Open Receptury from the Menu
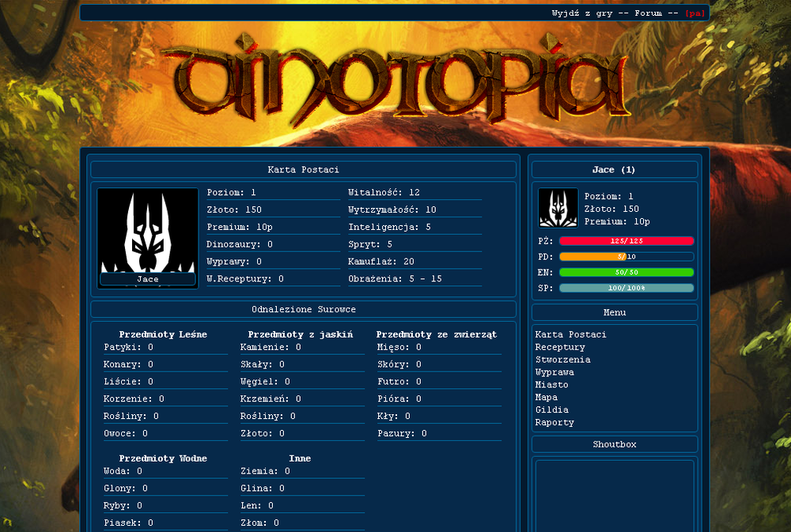 tap(560, 347)
